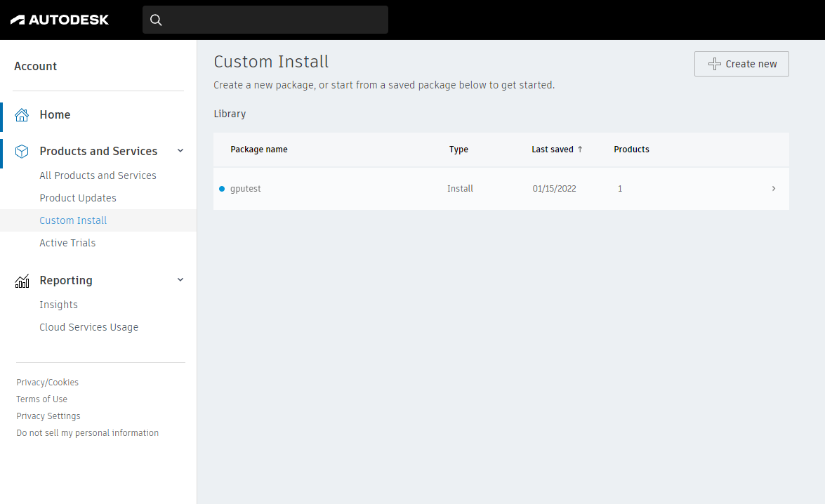Collapse the Reporting section chevron
The width and height of the screenshot is (825, 504).
[180, 280]
